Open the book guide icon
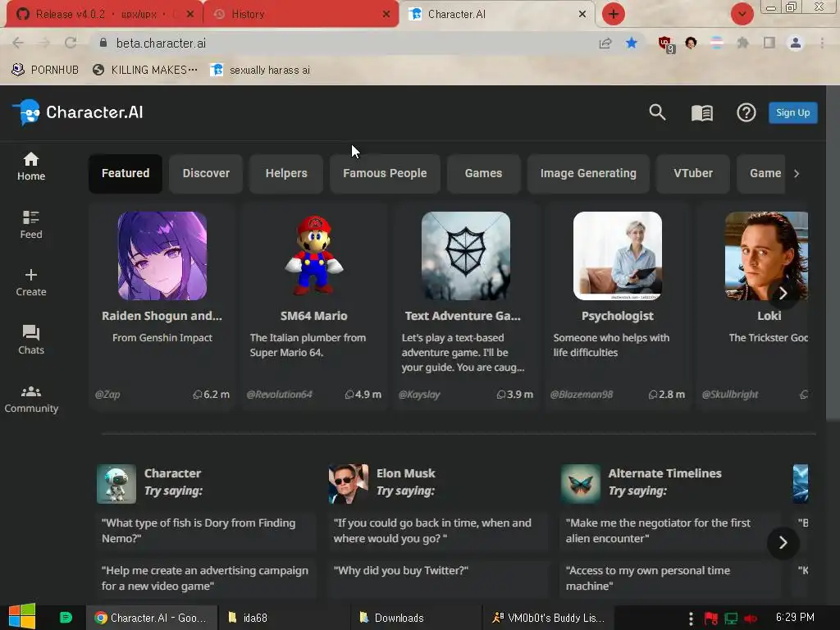The height and width of the screenshot is (630, 840). click(x=702, y=112)
